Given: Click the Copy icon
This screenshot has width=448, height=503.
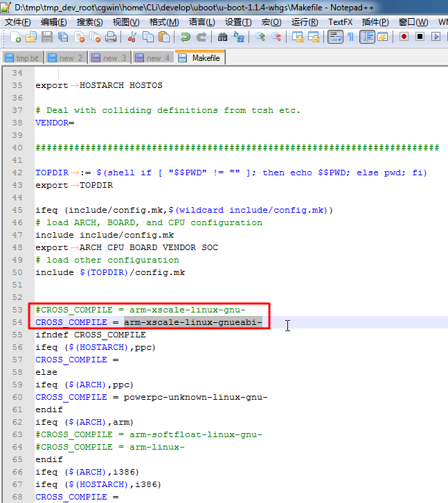Looking at the screenshot, I should coord(148,37).
